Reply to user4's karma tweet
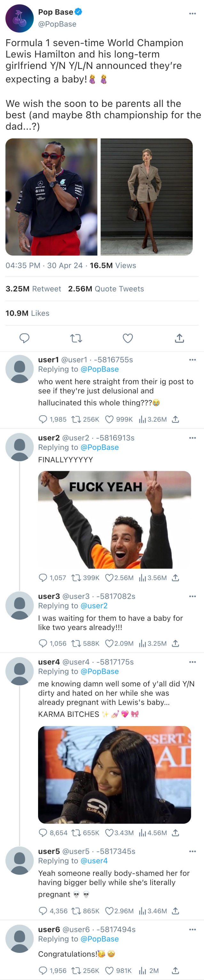204x980 pixels. coord(43,833)
